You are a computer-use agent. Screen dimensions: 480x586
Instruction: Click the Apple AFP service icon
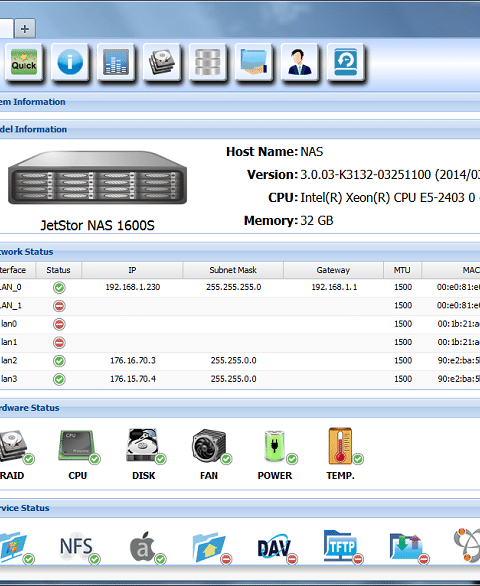point(147,548)
